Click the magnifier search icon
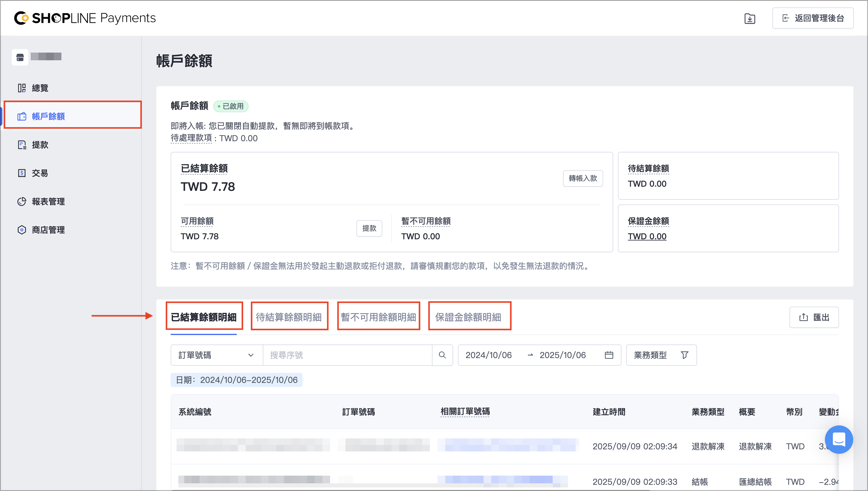This screenshot has width=868, height=491. coord(442,355)
